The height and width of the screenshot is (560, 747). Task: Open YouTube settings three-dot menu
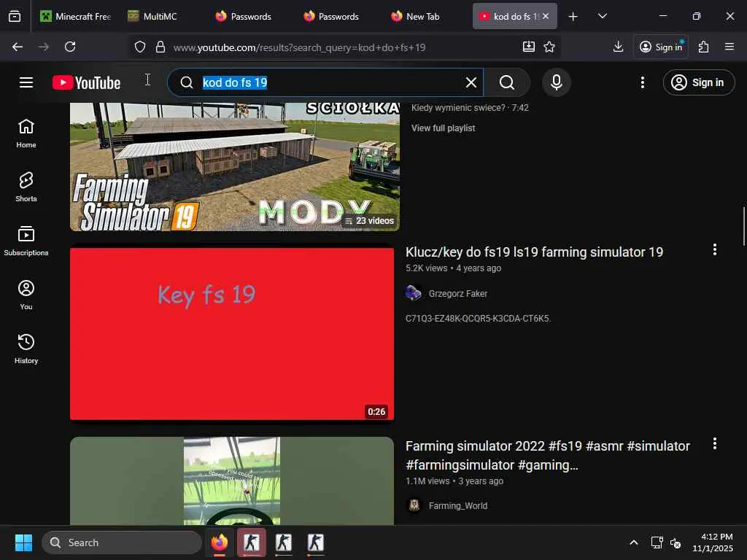point(642,82)
